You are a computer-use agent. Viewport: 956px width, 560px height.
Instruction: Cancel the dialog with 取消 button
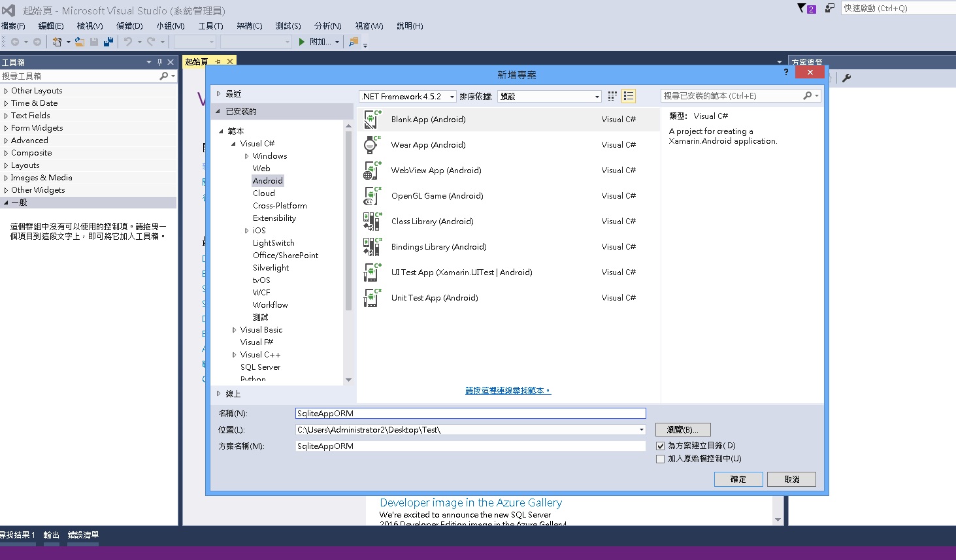[792, 480]
